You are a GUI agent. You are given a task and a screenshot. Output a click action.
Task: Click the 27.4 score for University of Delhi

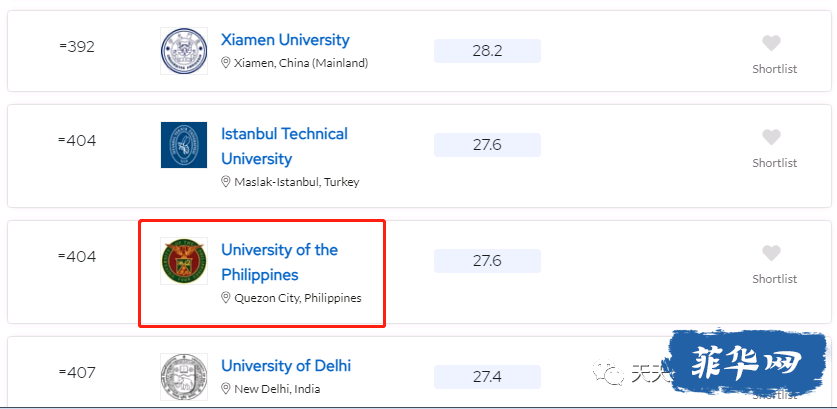click(x=487, y=377)
